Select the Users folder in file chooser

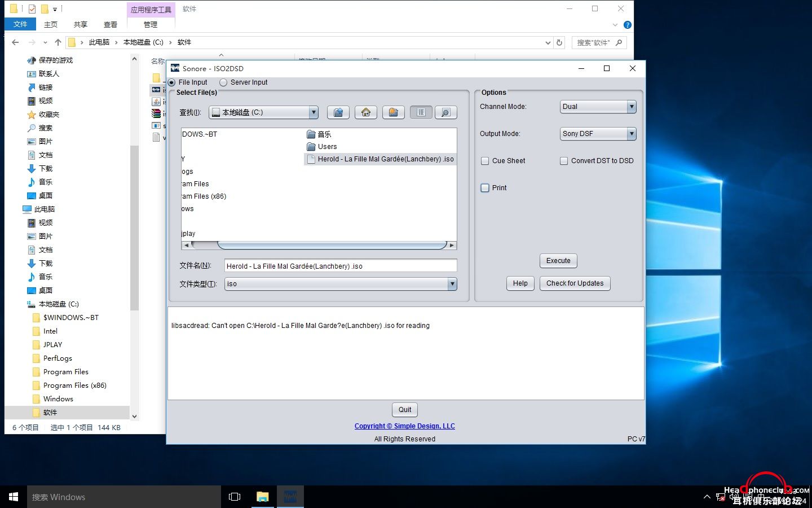click(321, 147)
